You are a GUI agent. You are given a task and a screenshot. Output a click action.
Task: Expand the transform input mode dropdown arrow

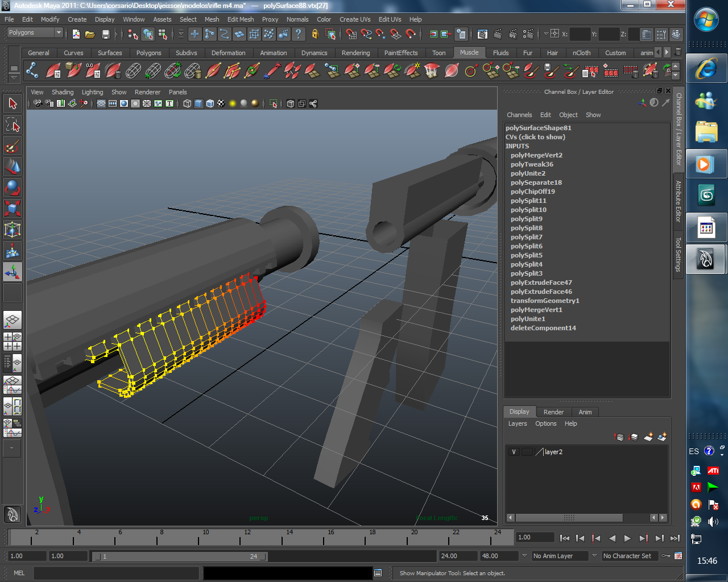(x=546, y=34)
